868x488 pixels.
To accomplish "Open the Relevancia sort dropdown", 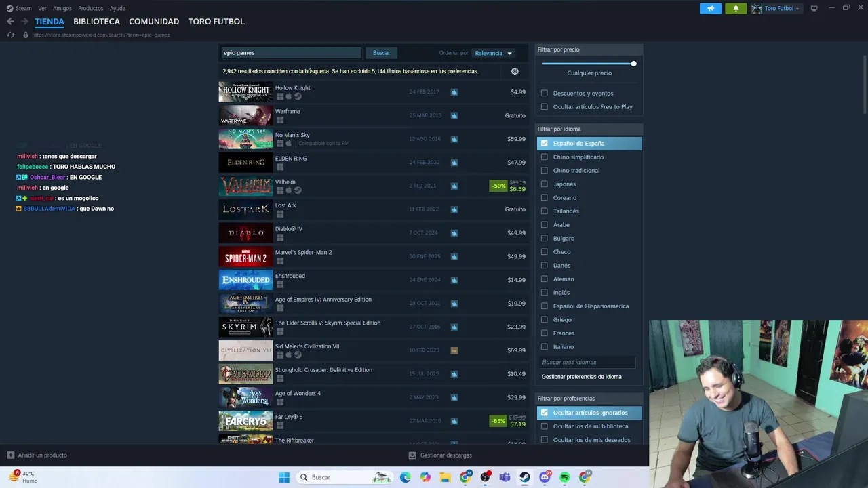I will [494, 53].
